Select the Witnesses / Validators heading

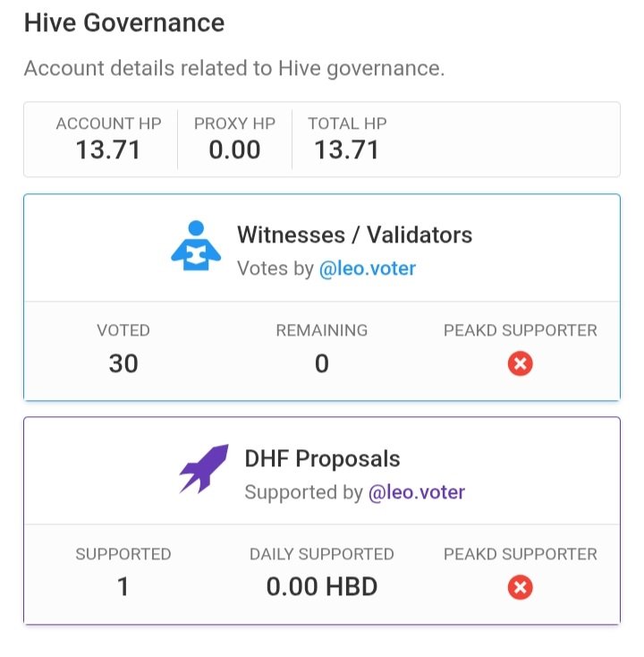tap(355, 235)
